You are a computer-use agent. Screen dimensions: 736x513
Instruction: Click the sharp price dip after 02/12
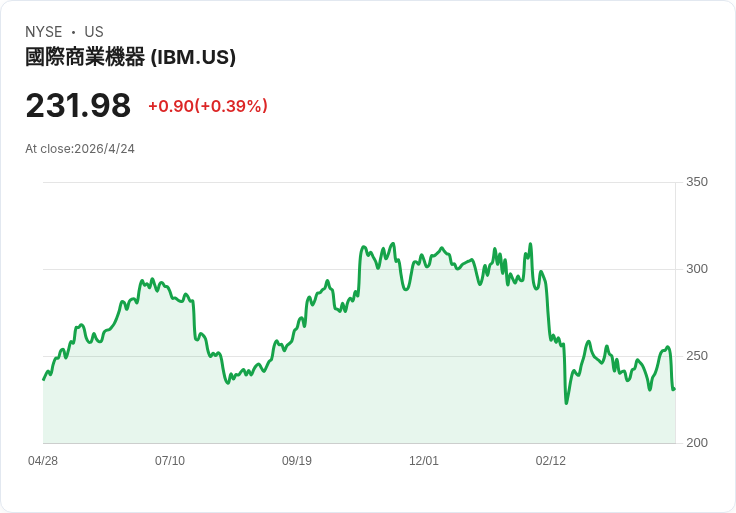(x=566, y=402)
